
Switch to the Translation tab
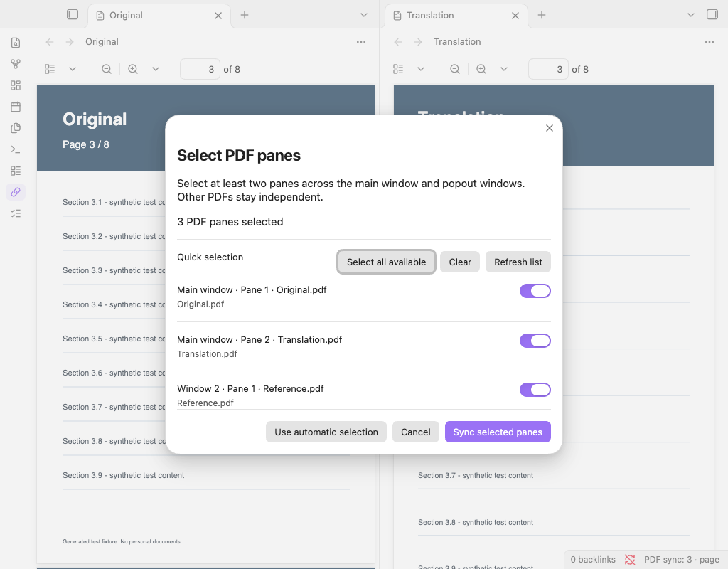point(456,16)
